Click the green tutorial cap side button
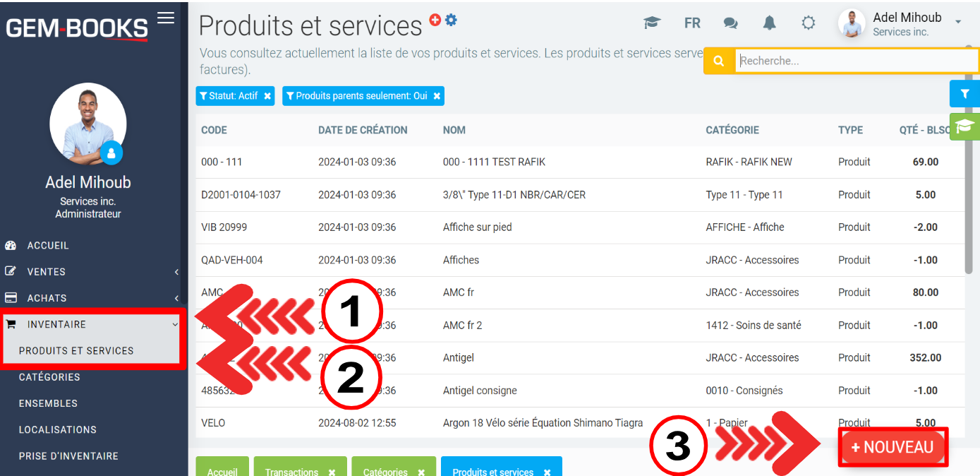Viewport: 980px width, 476px height. click(x=964, y=126)
